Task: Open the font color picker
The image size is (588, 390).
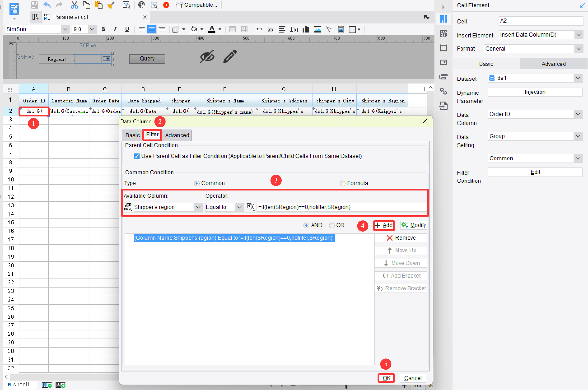Action: click(x=220, y=29)
